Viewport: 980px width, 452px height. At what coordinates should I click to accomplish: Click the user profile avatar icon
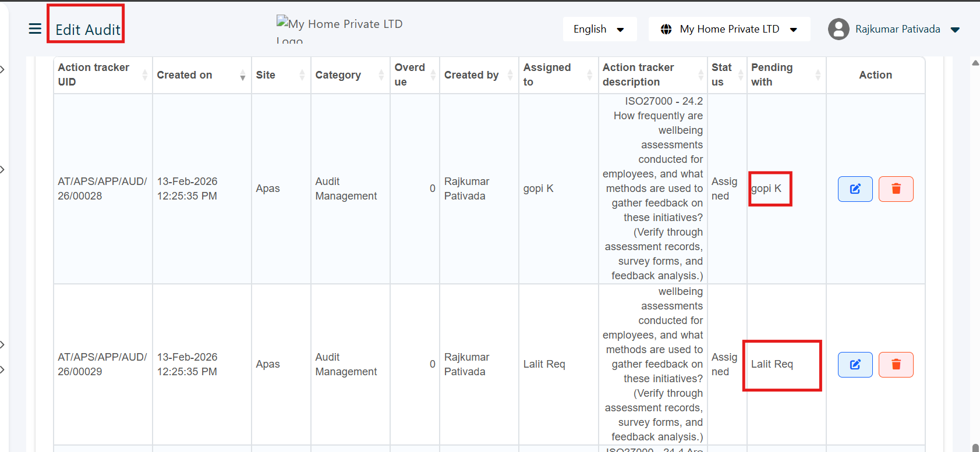839,29
